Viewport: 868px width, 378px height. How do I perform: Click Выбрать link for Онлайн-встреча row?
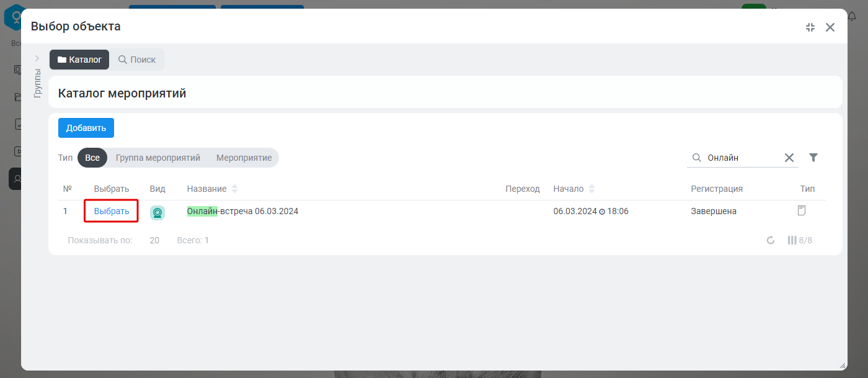pyautogui.click(x=112, y=211)
